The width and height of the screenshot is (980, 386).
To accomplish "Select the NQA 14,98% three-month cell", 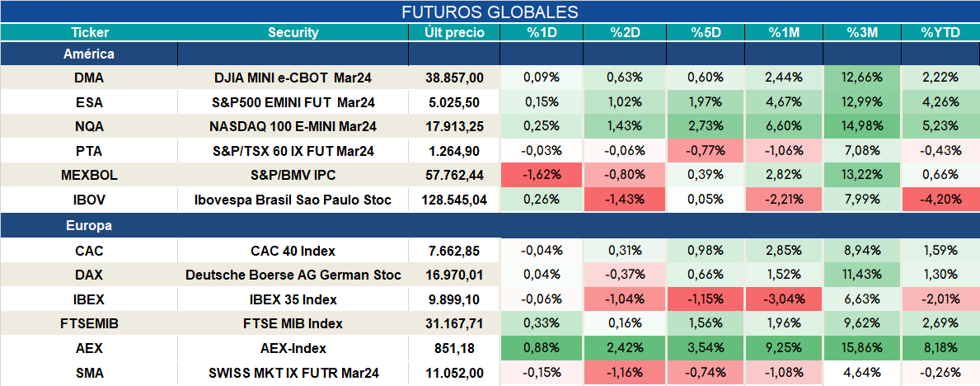I will (862, 127).
